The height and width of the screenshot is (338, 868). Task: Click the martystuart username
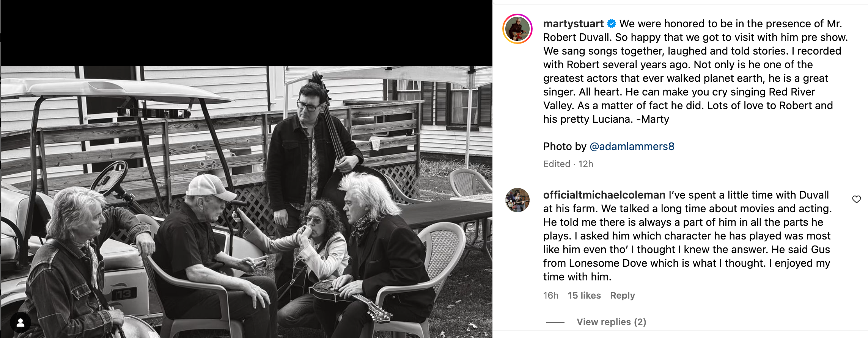(573, 24)
